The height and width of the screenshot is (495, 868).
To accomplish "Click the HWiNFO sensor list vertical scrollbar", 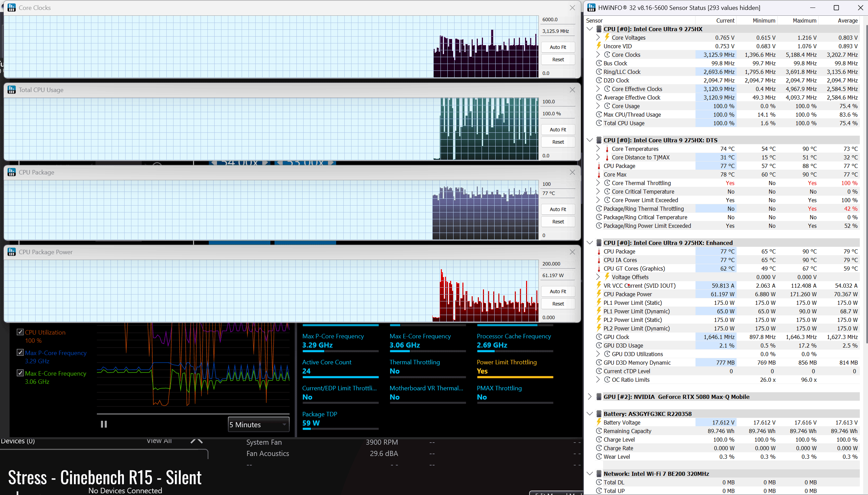I will (866, 185).
